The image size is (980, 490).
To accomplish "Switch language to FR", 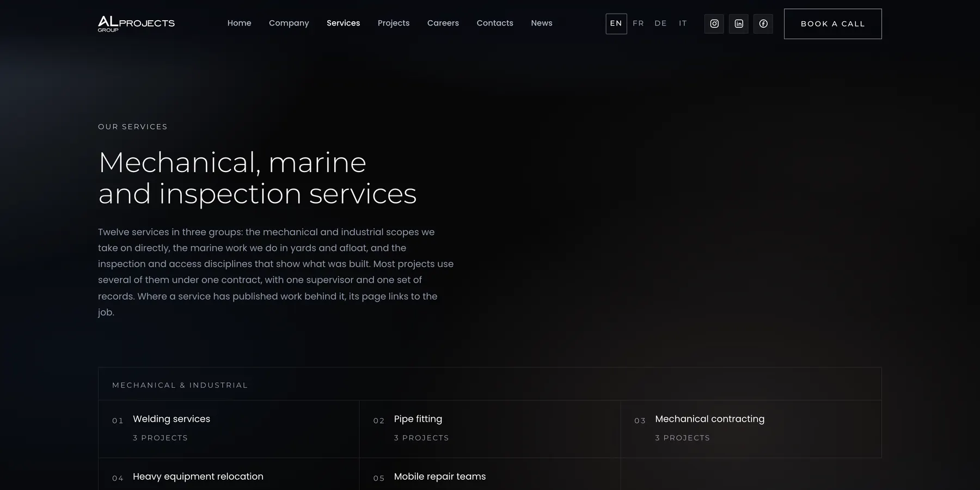I will point(639,23).
